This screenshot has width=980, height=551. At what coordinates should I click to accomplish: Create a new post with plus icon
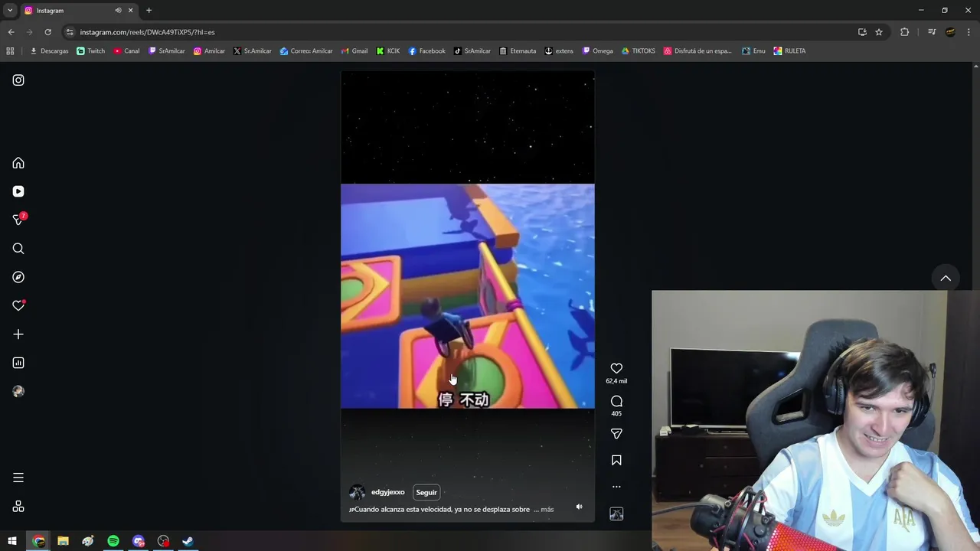coord(18,334)
